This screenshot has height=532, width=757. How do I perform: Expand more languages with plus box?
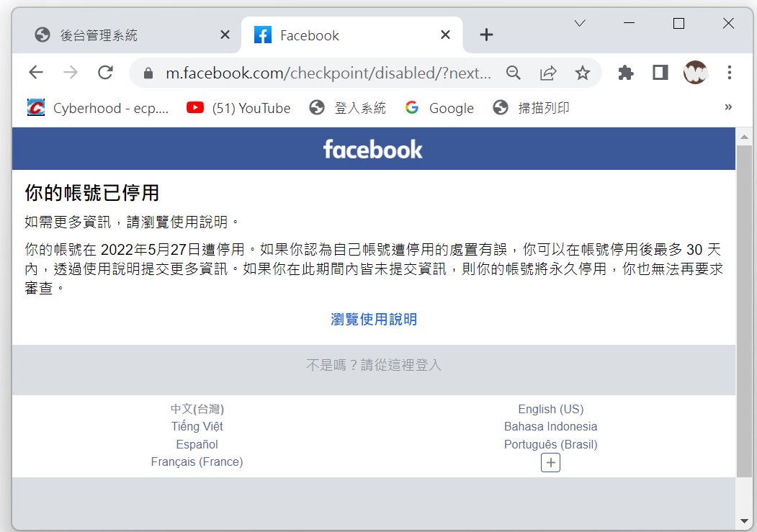(550, 463)
